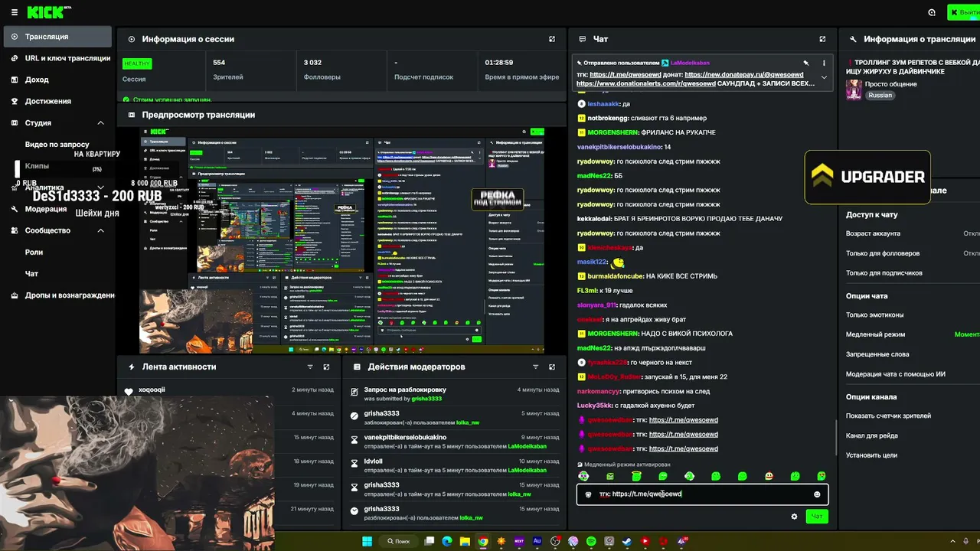Open the search icon in the top bar

pyautogui.click(x=932, y=12)
